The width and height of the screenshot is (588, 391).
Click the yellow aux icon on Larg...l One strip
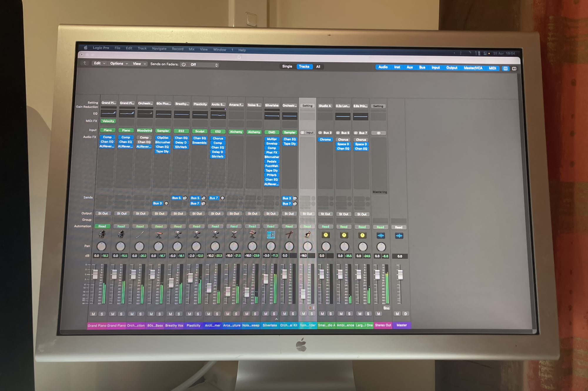pos(362,235)
